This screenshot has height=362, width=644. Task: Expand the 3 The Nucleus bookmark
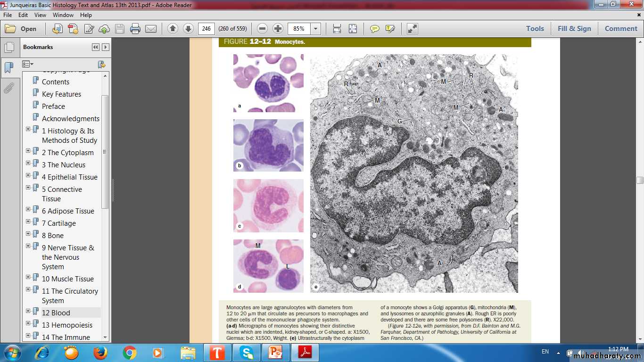coord(28,163)
